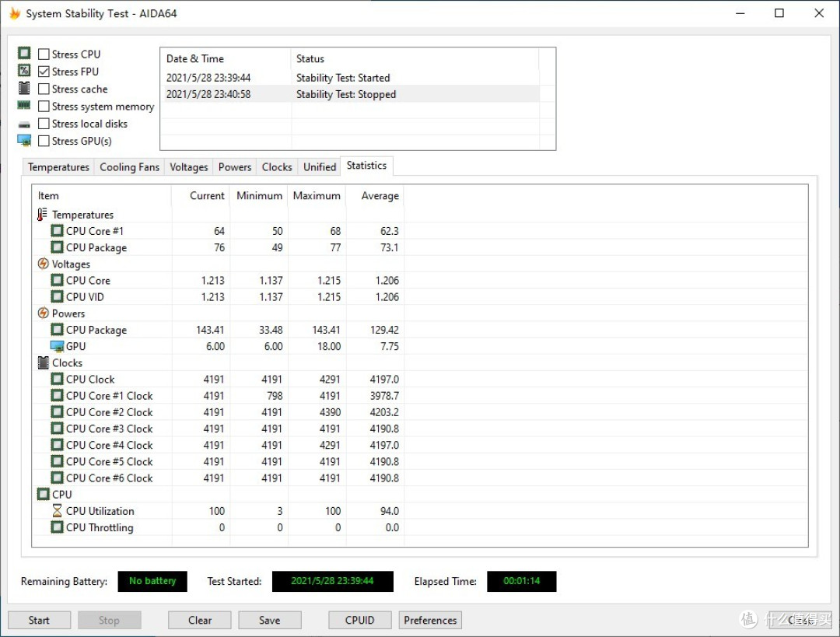Click the CPU group chip icon
This screenshot has height=637, width=840.
click(x=44, y=494)
